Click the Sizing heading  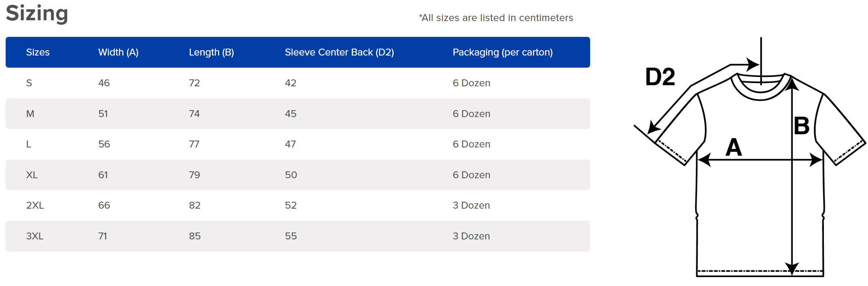pos(37,13)
